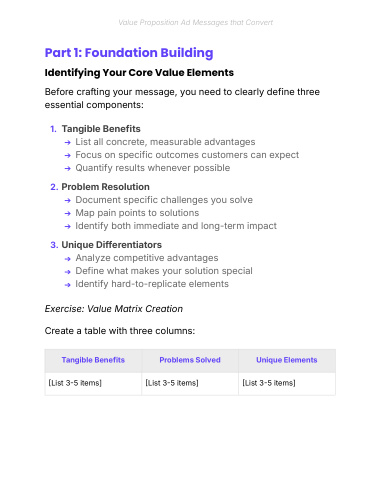Click the arrow bullet before "Focus on specific outcomes"
Image resolution: width=380 pixels, height=492 pixels.
tap(68, 156)
